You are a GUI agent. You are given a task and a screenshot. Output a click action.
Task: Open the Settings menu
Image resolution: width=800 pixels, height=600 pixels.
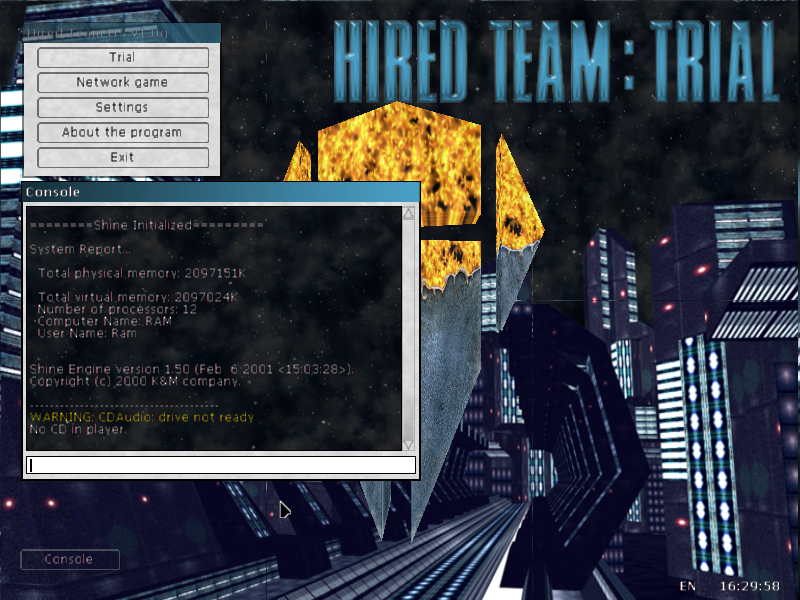pos(122,107)
